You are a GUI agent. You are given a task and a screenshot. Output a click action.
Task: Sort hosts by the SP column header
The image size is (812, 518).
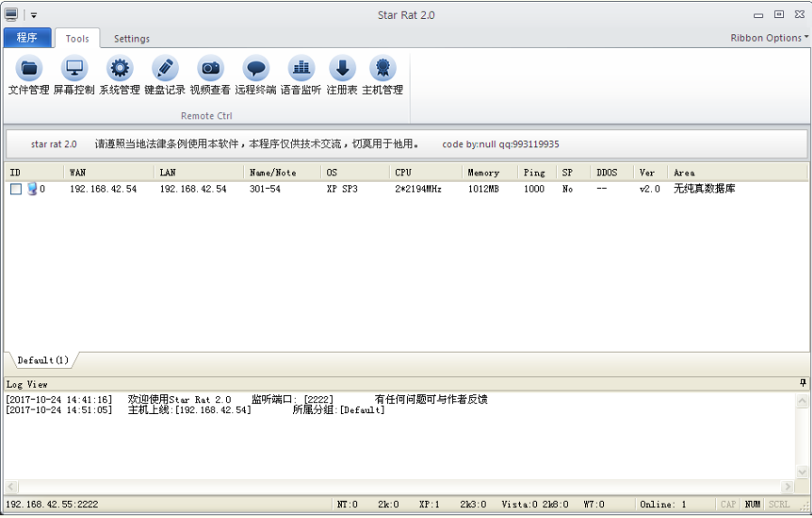(572, 173)
